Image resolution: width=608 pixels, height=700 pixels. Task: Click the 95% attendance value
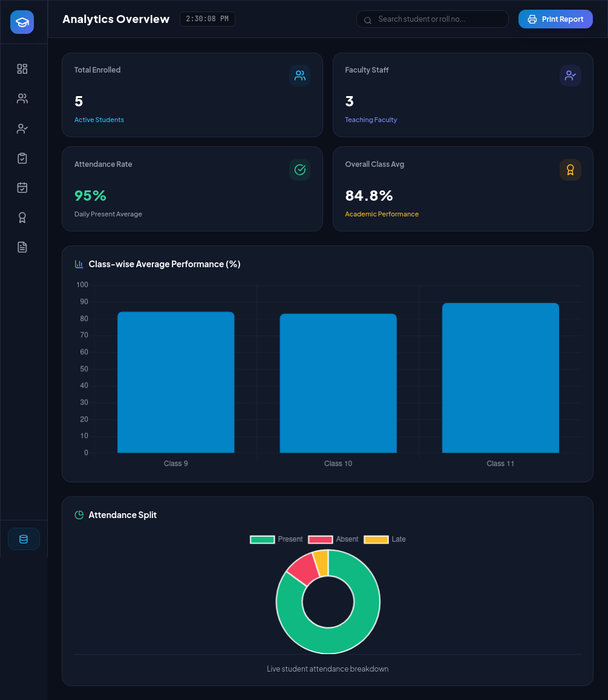click(90, 195)
